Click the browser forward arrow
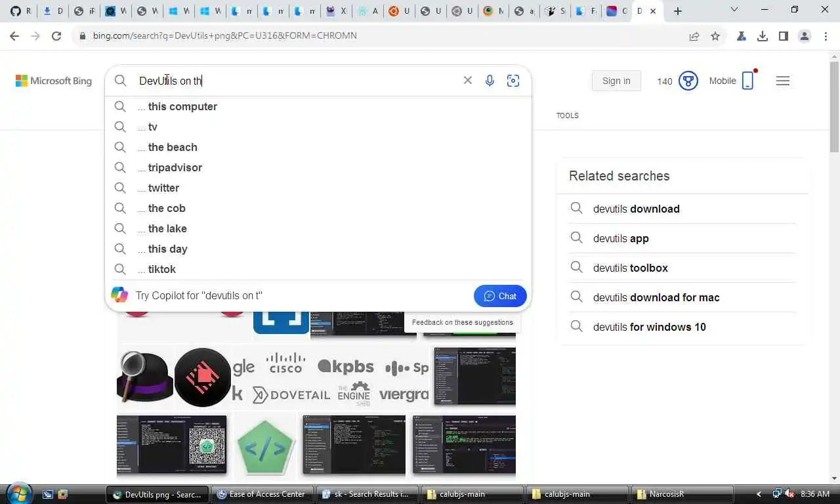Image resolution: width=840 pixels, height=504 pixels. click(35, 36)
